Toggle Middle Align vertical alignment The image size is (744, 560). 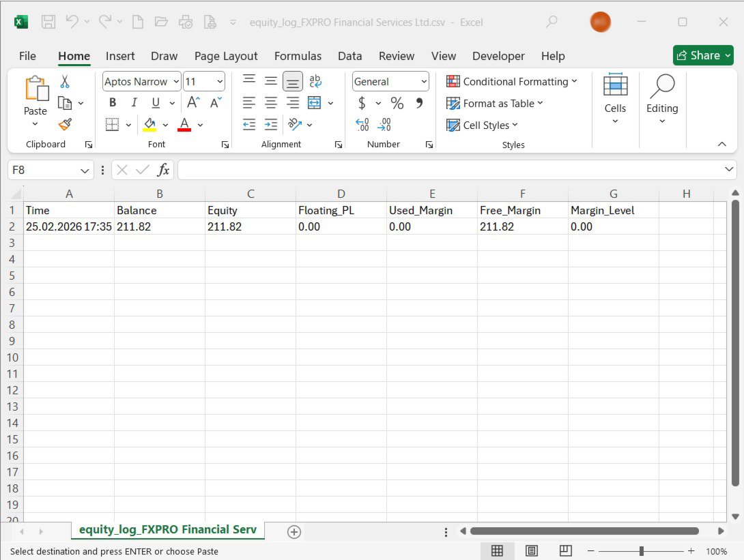click(x=271, y=81)
